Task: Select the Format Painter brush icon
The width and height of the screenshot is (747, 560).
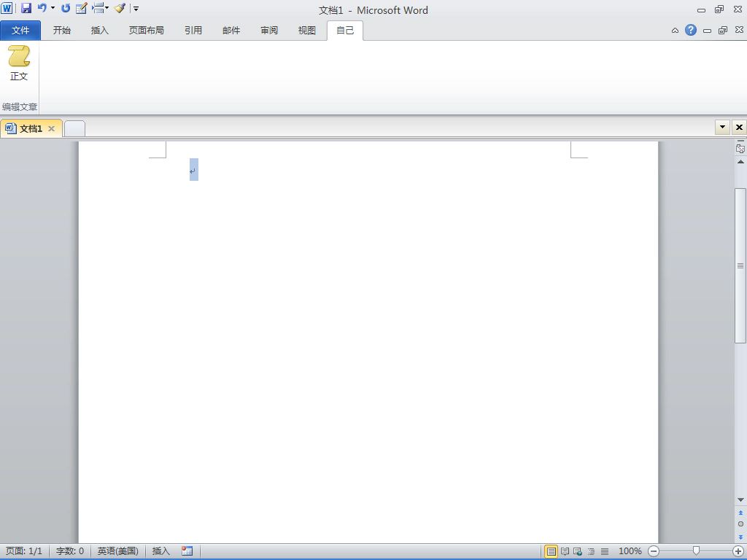Action: tap(120, 8)
